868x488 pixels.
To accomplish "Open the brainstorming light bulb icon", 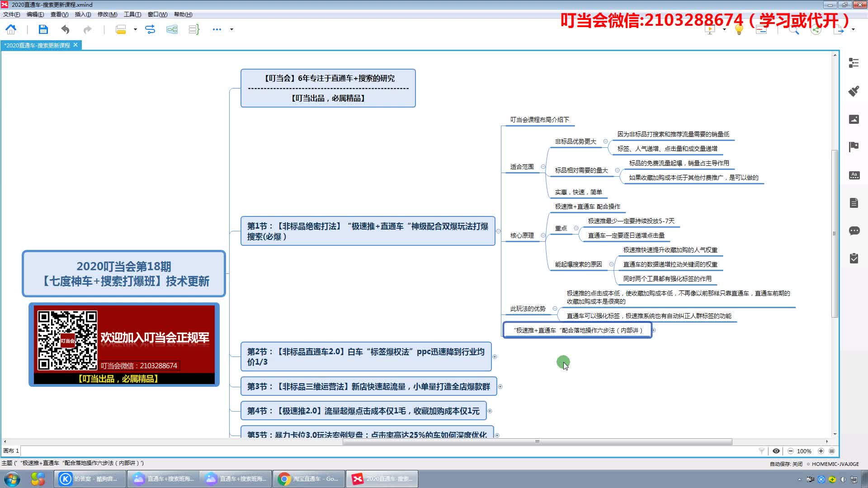I will click(739, 30).
